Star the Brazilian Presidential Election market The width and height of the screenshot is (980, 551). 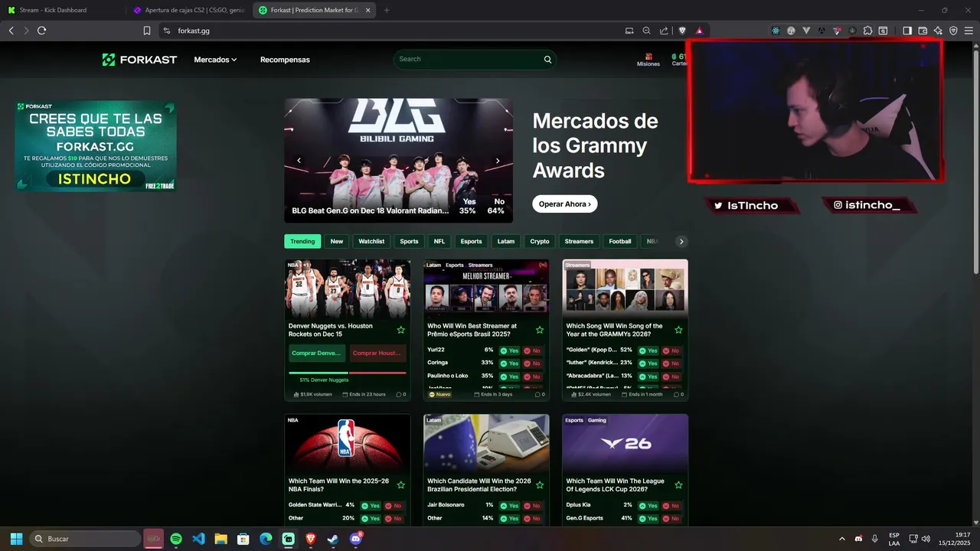[540, 485]
